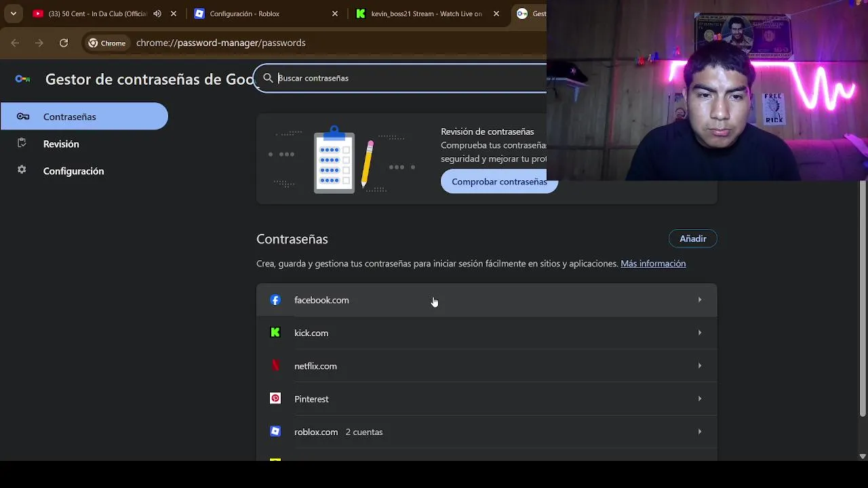Open the netflix.com password entry

[486, 366]
